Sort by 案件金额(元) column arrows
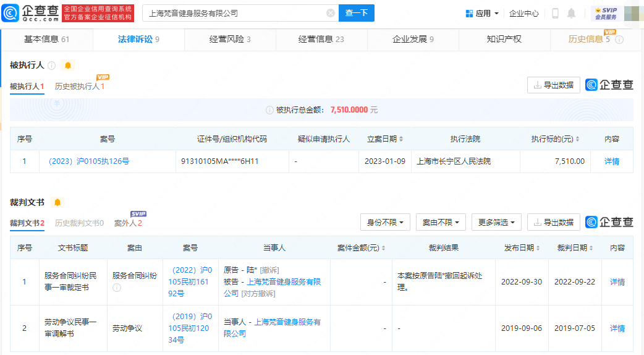644x355 pixels. coord(383,248)
